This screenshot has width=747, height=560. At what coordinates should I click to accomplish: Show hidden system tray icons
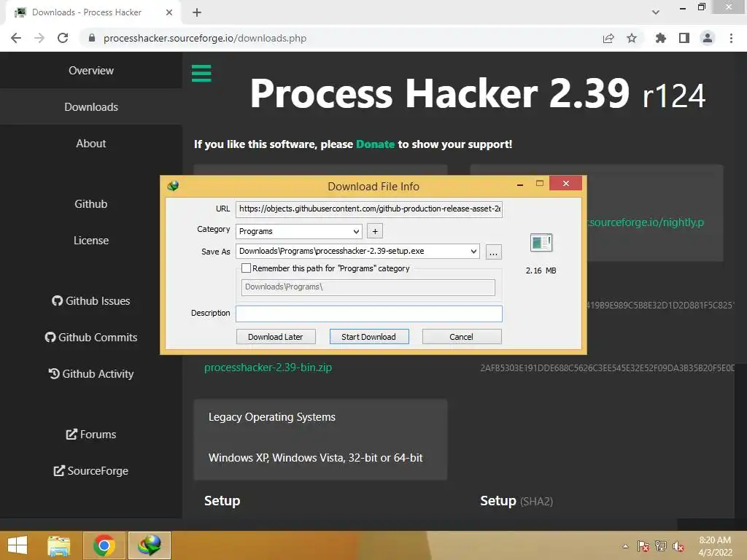[x=625, y=546]
